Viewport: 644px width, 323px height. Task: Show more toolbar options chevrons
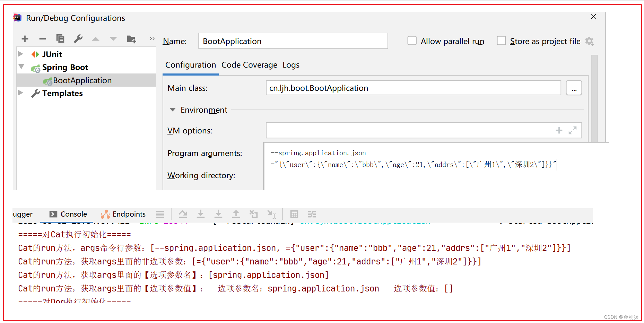point(152,38)
